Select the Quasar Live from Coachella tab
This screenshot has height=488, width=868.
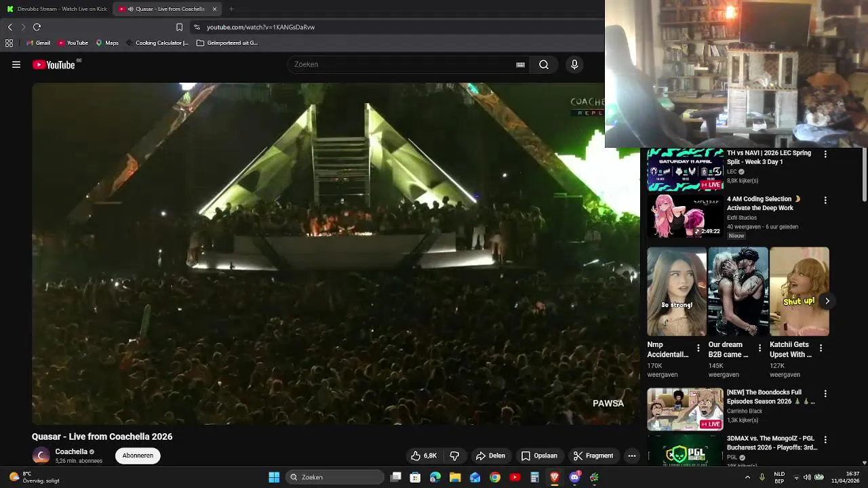[166, 9]
